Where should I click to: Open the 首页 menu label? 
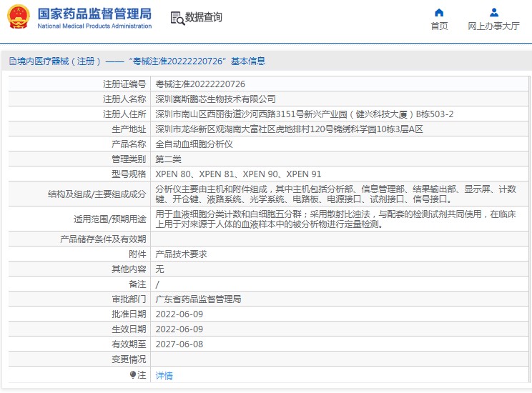(439, 26)
